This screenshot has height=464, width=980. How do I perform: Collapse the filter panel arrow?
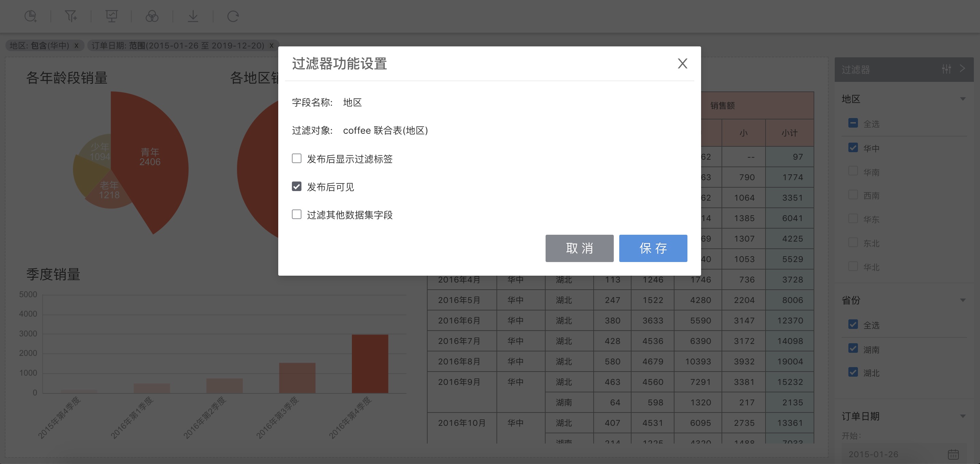click(x=963, y=69)
